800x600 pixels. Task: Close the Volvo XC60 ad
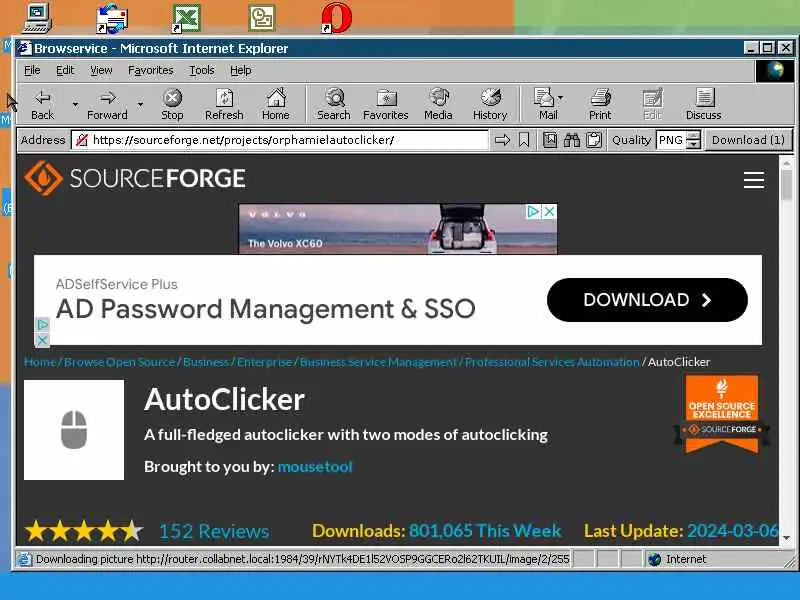[x=549, y=211]
